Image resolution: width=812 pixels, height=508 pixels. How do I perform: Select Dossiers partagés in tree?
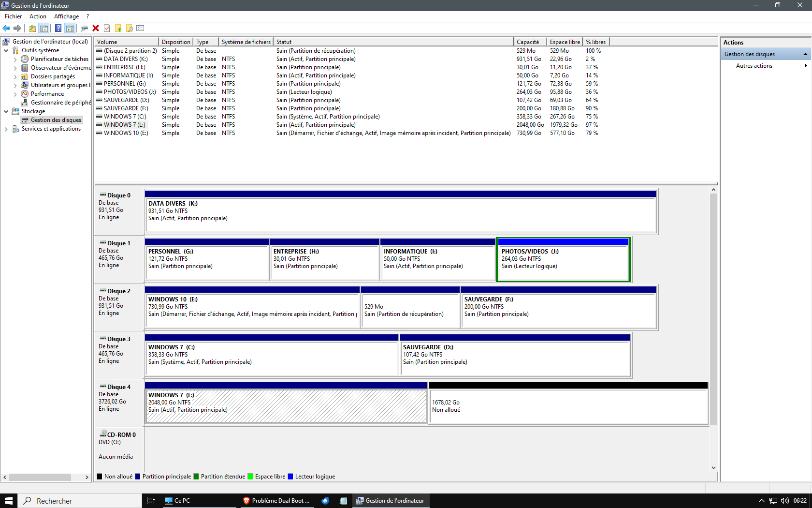(x=53, y=76)
